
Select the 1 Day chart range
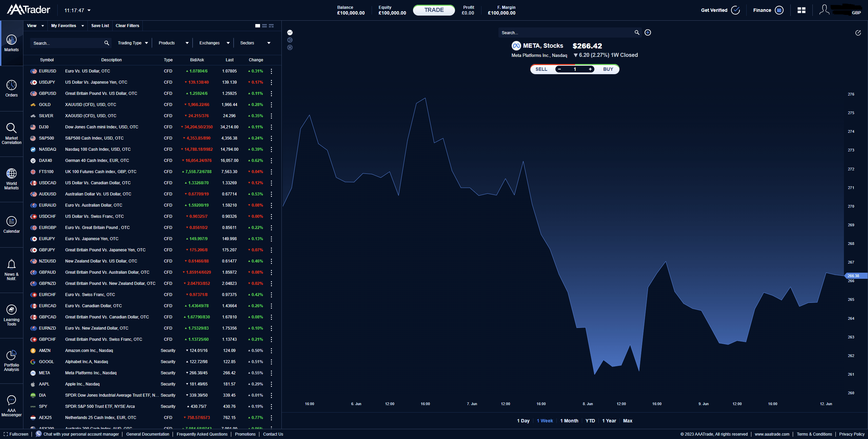point(523,421)
